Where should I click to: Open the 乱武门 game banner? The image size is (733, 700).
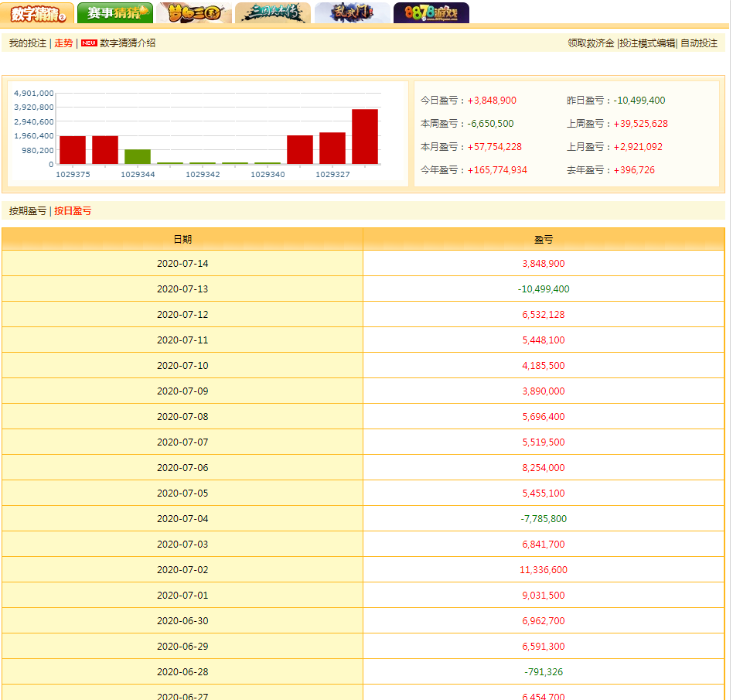tap(352, 13)
